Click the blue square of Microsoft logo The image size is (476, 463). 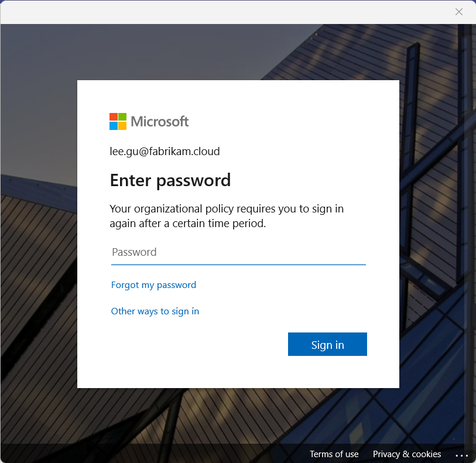[x=114, y=126]
